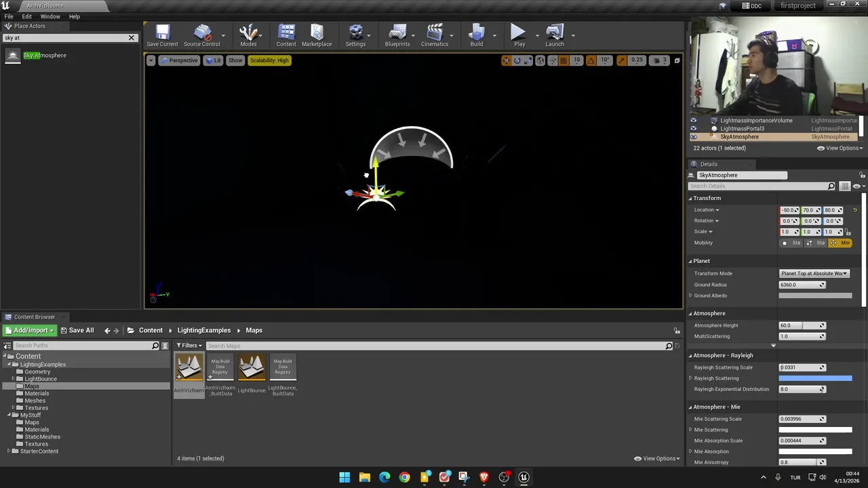Click the Build lighting icon
This screenshot has width=868, height=488.
pyautogui.click(x=477, y=36)
